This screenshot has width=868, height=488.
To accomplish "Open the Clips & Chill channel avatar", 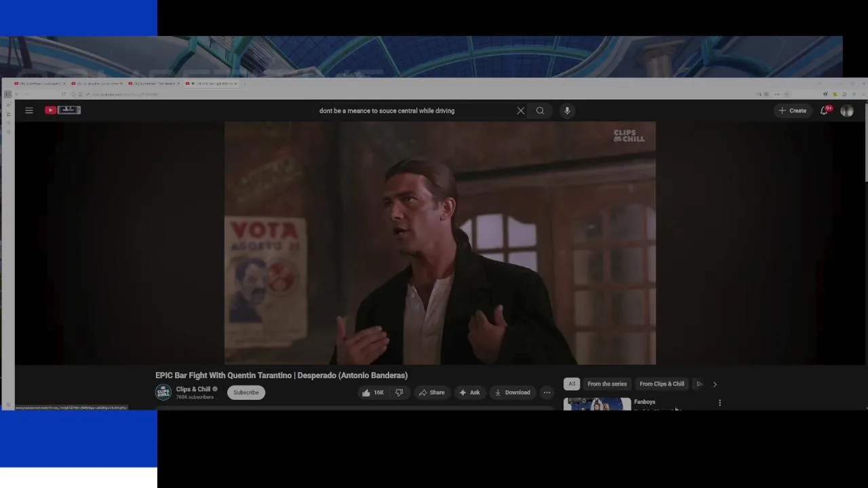I will pos(163,392).
